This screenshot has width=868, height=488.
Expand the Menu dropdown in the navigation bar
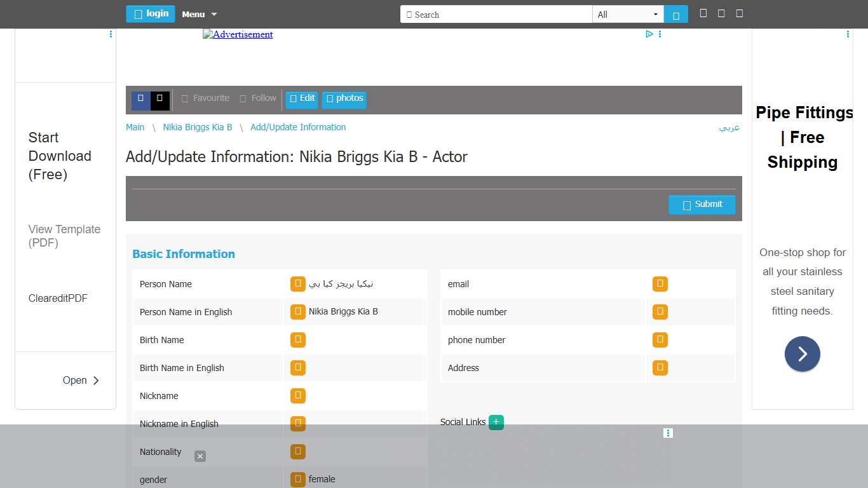200,14
